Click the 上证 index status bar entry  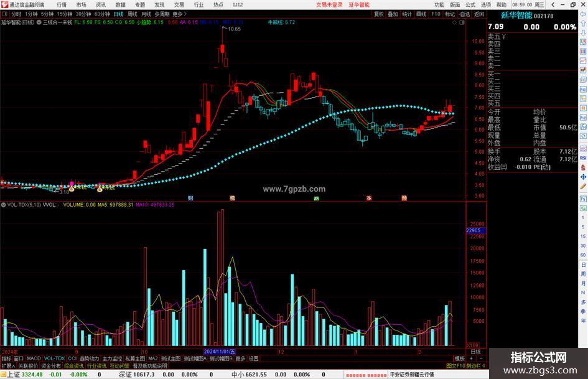click(14, 375)
